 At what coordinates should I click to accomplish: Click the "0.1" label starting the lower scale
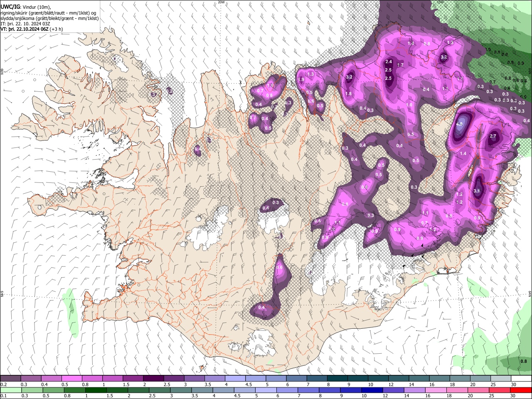tap(3, 396)
